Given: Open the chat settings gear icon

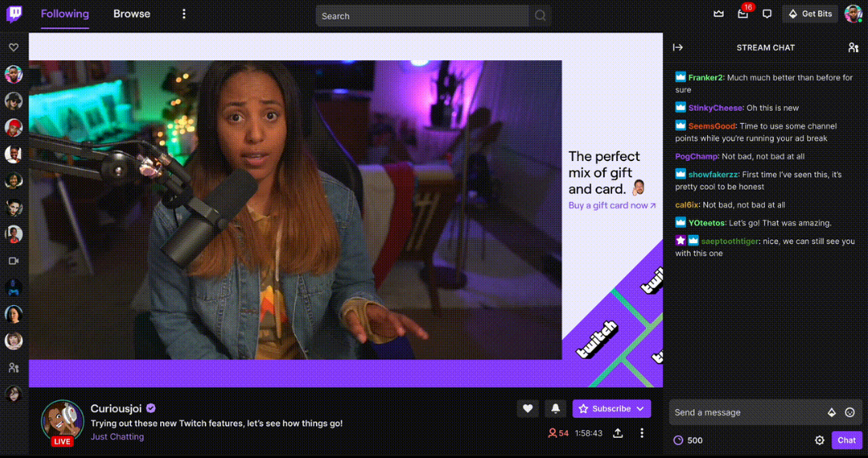Looking at the screenshot, I should [819, 440].
